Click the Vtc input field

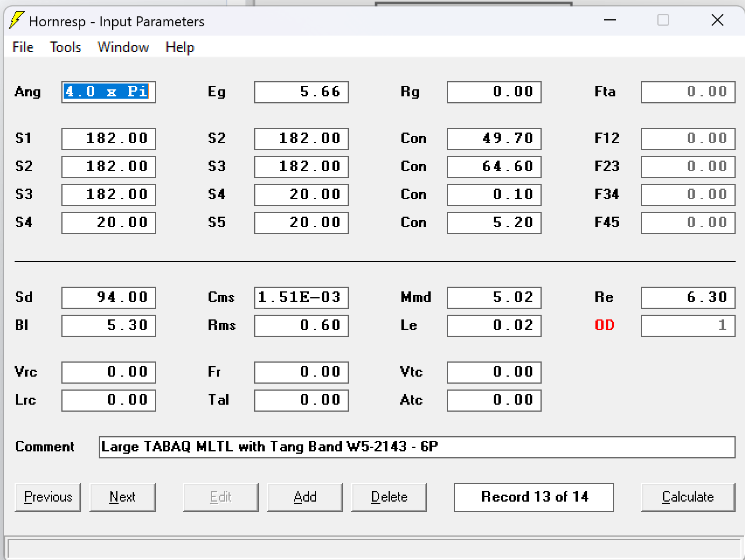click(494, 372)
